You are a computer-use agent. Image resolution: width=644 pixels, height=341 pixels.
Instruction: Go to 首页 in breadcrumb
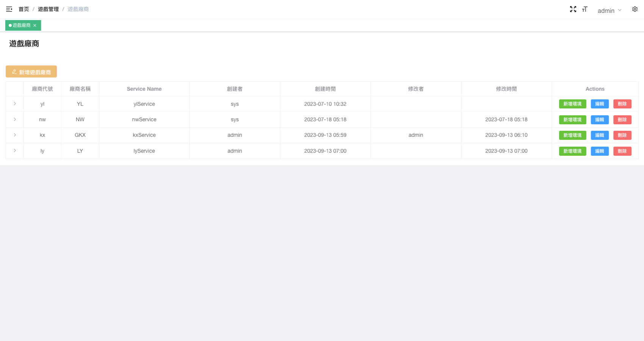coord(24,9)
